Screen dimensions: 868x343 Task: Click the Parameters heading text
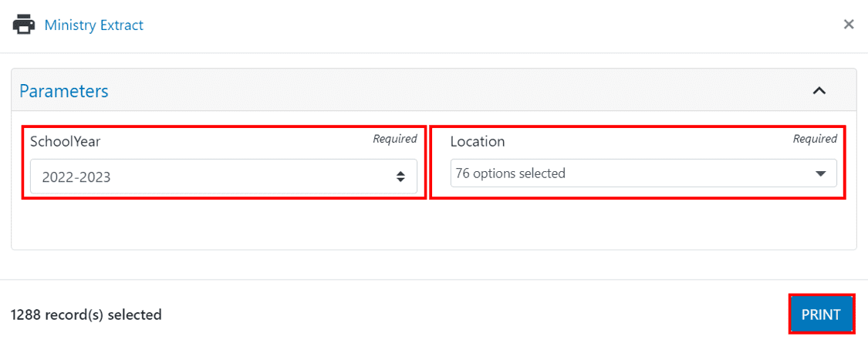pyautogui.click(x=64, y=91)
